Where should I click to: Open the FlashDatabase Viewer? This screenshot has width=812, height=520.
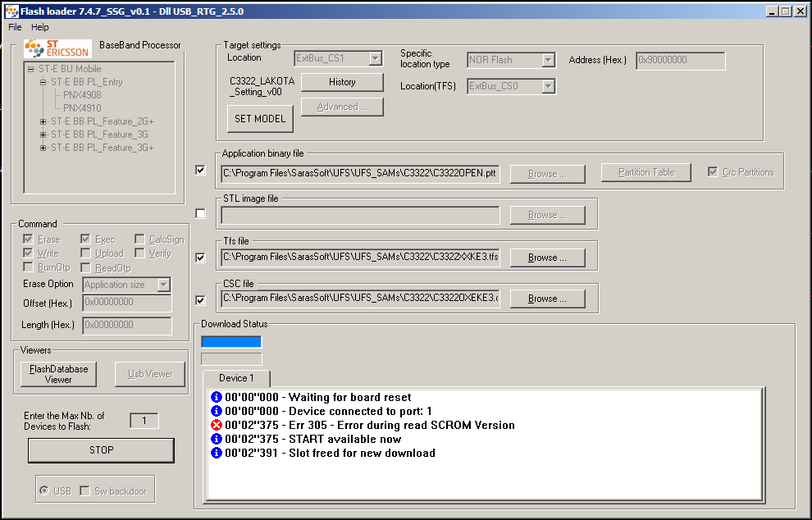(x=58, y=374)
